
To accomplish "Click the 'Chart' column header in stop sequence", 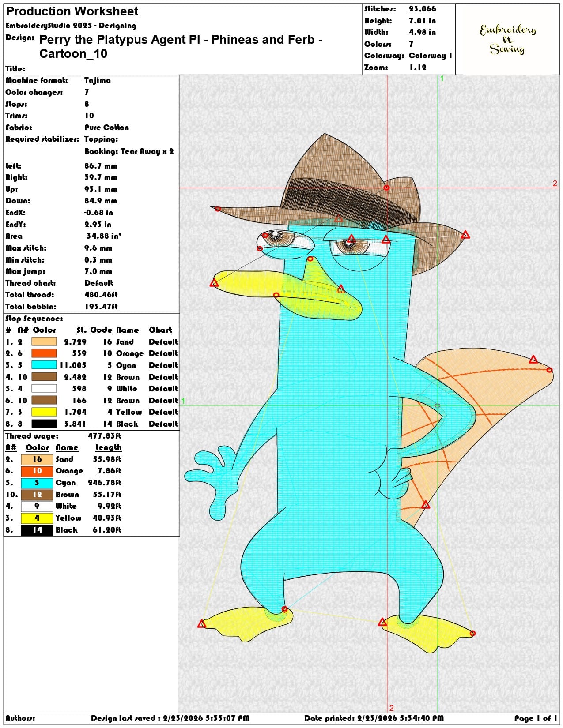I will coord(160,330).
